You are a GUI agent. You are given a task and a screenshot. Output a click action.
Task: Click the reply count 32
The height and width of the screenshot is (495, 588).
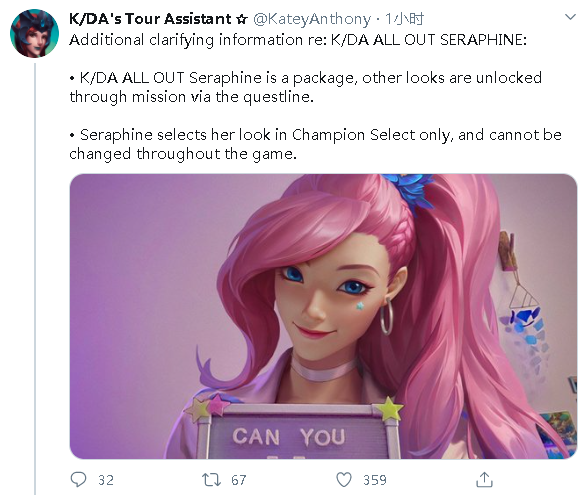[x=106, y=480]
